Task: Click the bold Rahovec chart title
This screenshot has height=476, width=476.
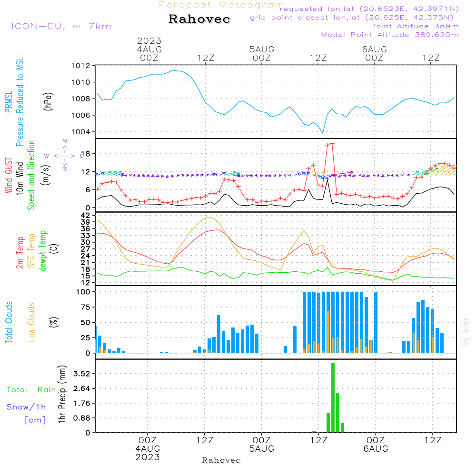Action: (199, 19)
